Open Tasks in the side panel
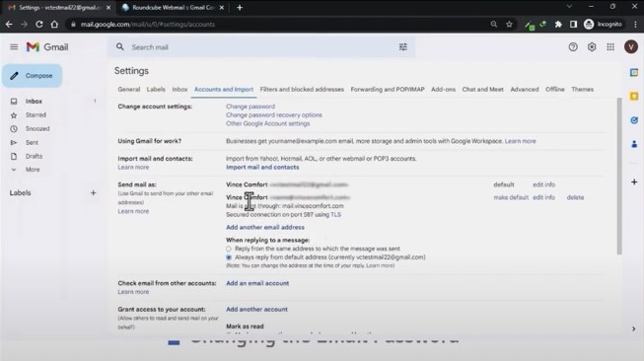 tap(634, 120)
